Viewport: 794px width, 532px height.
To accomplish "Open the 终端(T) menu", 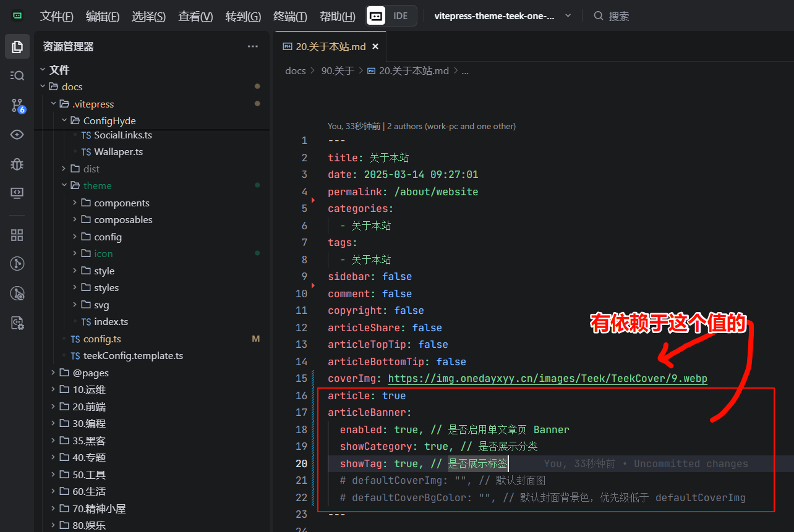I will coord(290,17).
